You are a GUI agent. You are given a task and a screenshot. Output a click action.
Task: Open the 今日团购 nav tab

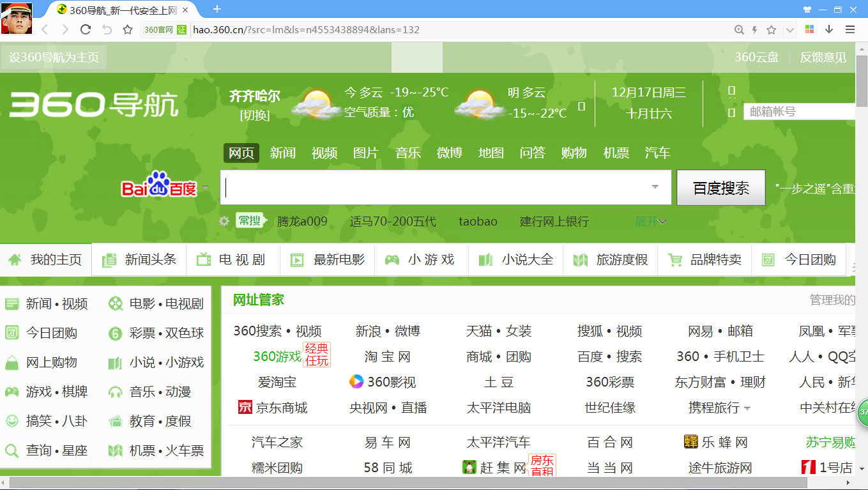coord(799,259)
